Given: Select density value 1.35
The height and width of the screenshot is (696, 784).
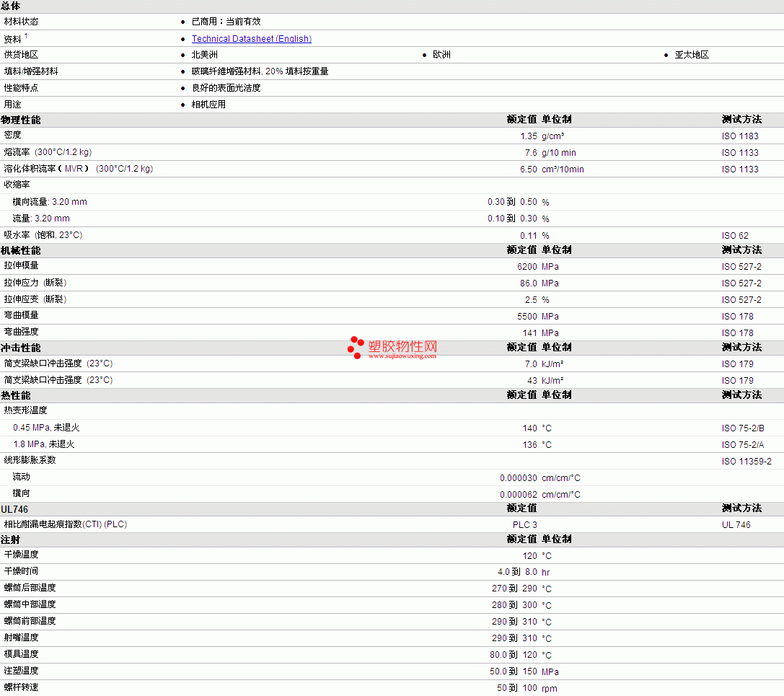Looking at the screenshot, I should pos(529,136).
